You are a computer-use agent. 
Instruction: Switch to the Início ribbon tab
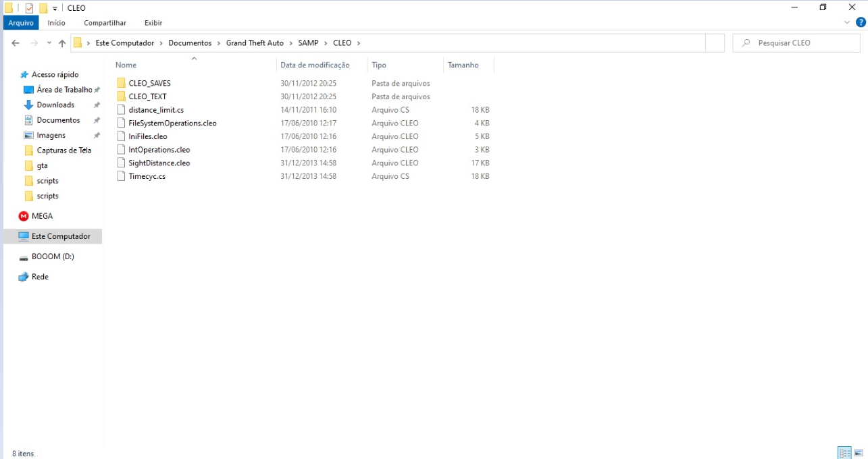click(57, 23)
